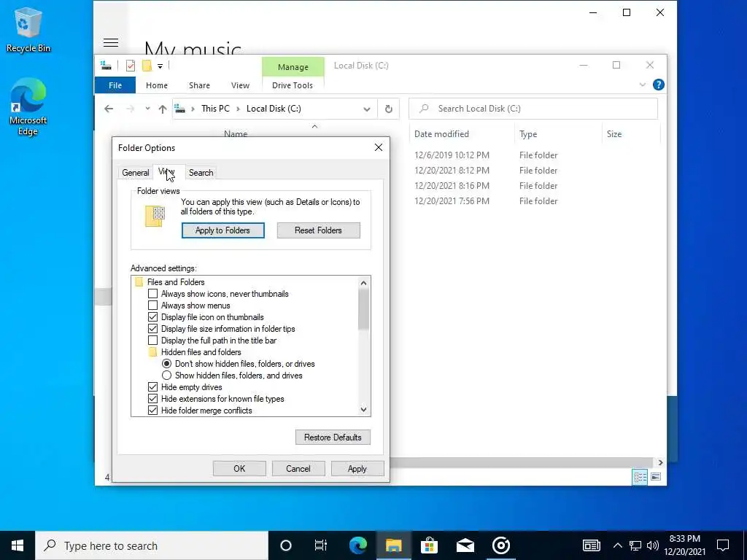Open the recent locations dropdown arrow
Viewport: 747px width, 560px height.
(147, 109)
